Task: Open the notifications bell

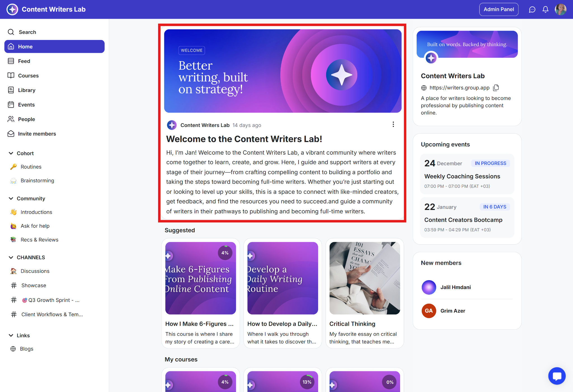Action: pos(545,10)
